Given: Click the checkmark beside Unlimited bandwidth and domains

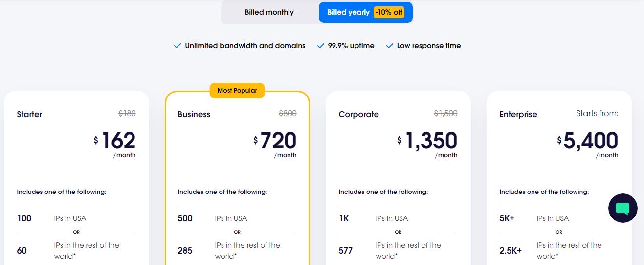Looking at the screenshot, I should tap(178, 46).
